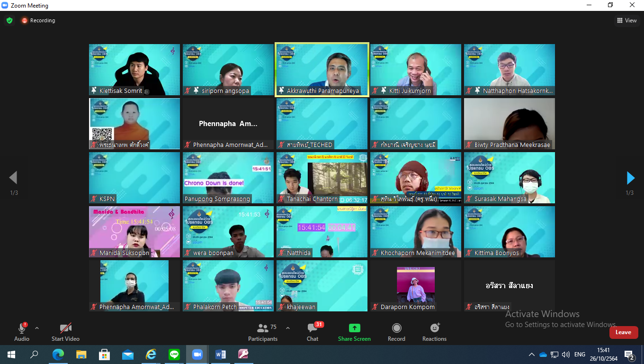This screenshot has height=364, width=644.
Task: Click the green encryption shield icon
Action: click(9, 20)
